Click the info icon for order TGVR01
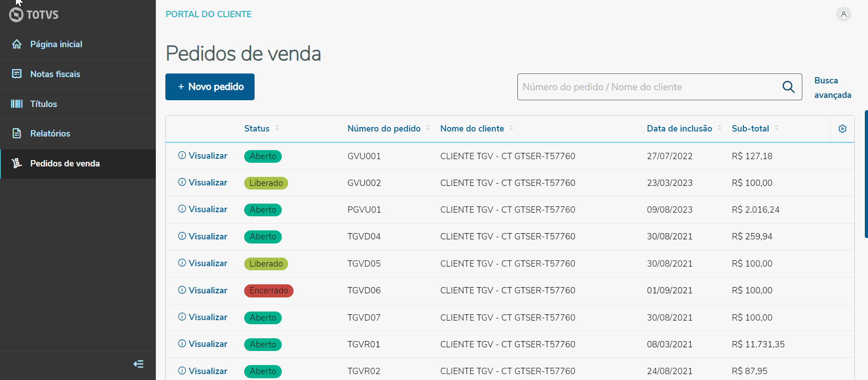The image size is (868, 380). [182, 344]
